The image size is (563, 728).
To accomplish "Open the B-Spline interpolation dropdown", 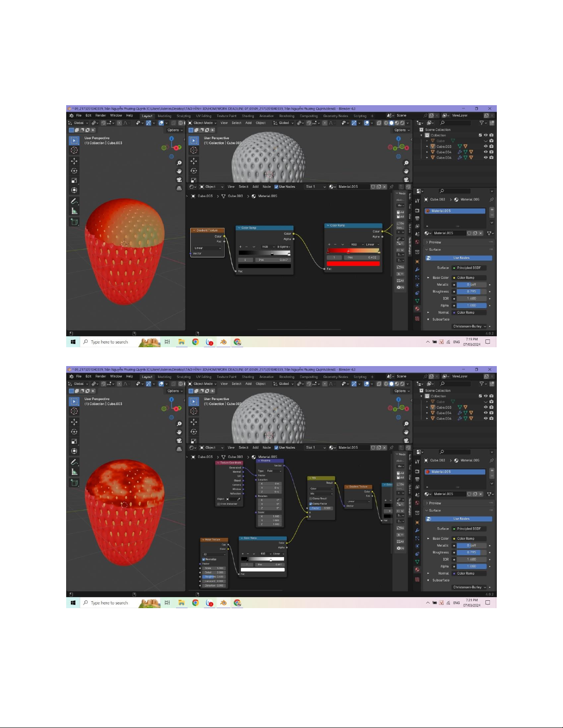I will click(x=283, y=247).
